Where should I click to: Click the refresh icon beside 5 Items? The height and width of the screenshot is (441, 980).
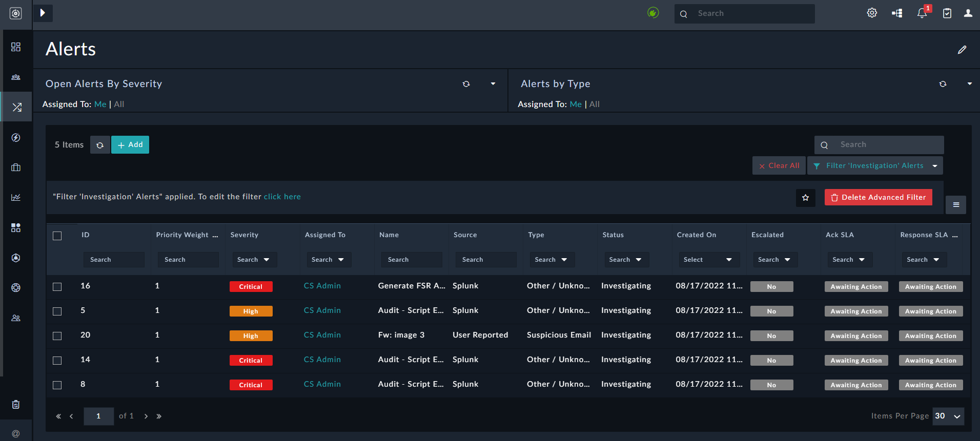pos(100,145)
